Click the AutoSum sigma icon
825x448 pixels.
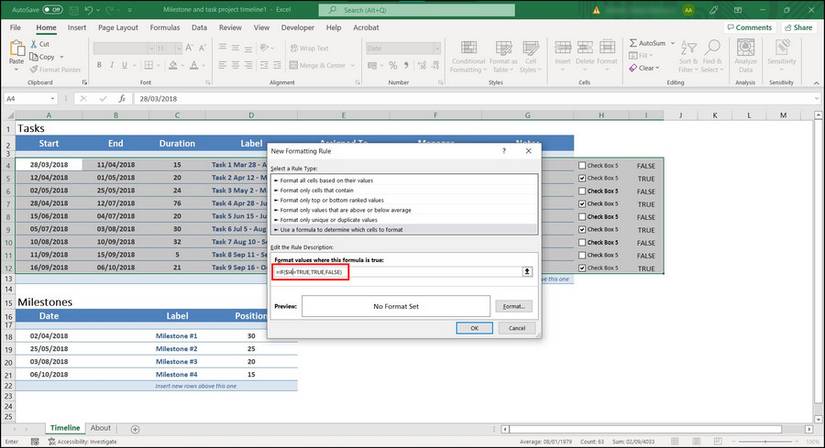click(633, 44)
